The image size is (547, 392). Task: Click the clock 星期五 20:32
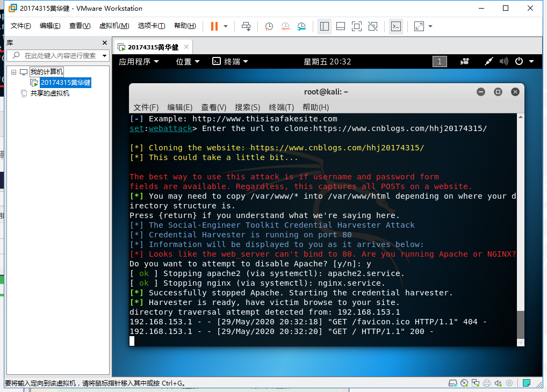pyautogui.click(x=327, y=62)
